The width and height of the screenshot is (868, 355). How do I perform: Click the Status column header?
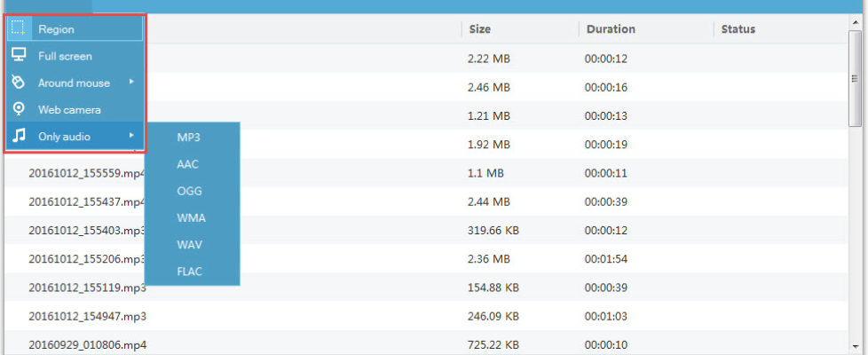738,29
